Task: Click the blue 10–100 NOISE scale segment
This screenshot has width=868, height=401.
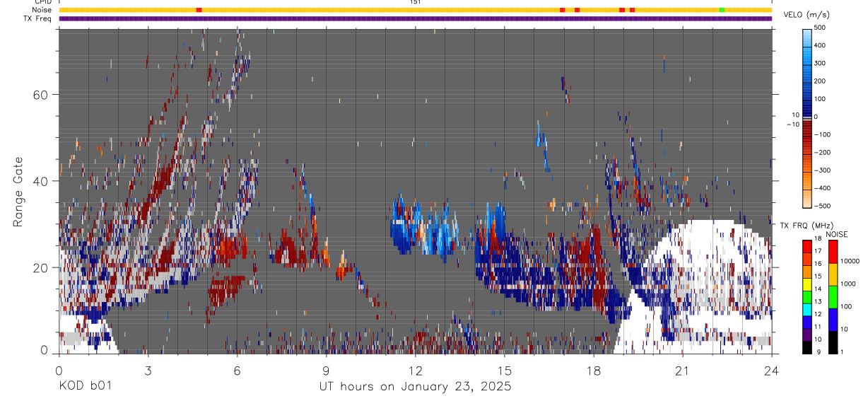Action: (x=833, y=320)
